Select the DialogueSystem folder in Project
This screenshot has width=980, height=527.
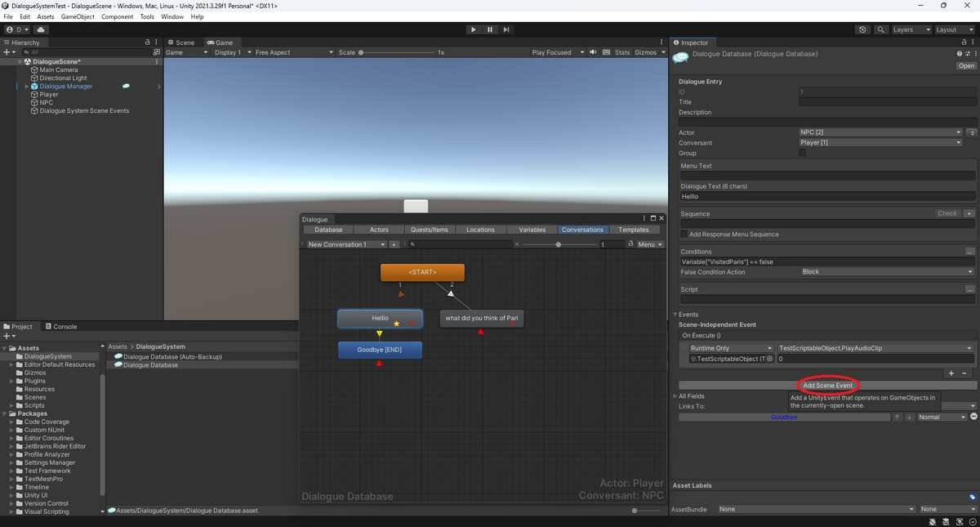point(47,356)
